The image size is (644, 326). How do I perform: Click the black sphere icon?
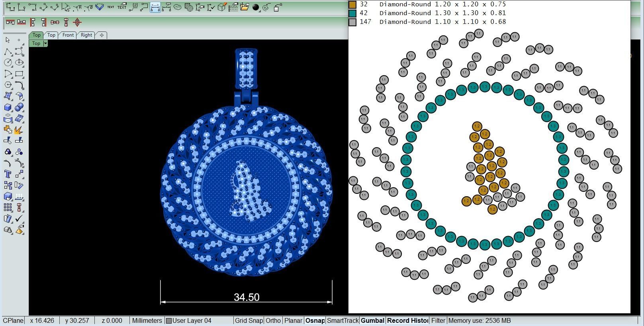(x=256, y=7)
